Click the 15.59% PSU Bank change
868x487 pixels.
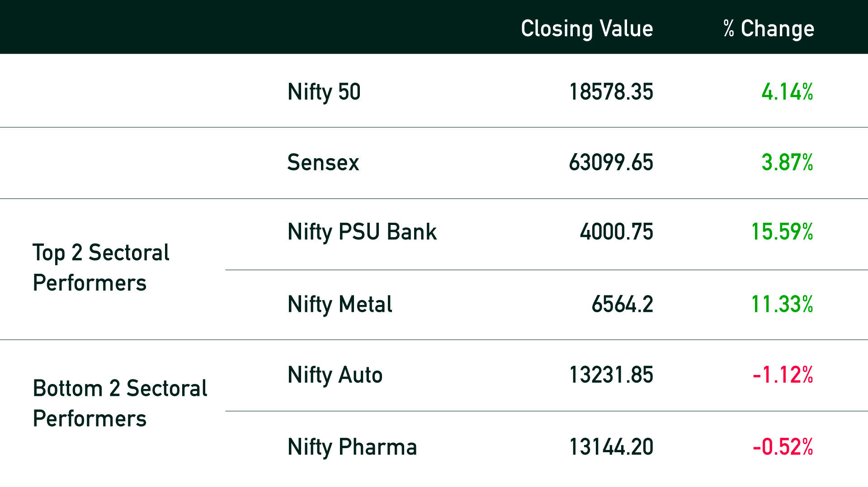coord(782,232)
